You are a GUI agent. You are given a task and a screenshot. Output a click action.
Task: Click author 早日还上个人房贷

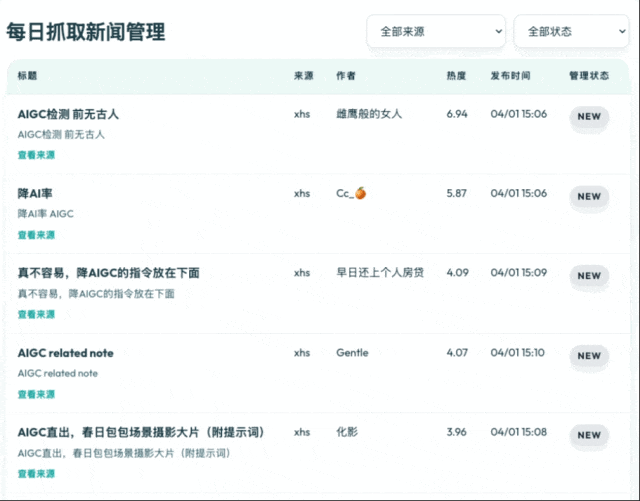(380, 272)
